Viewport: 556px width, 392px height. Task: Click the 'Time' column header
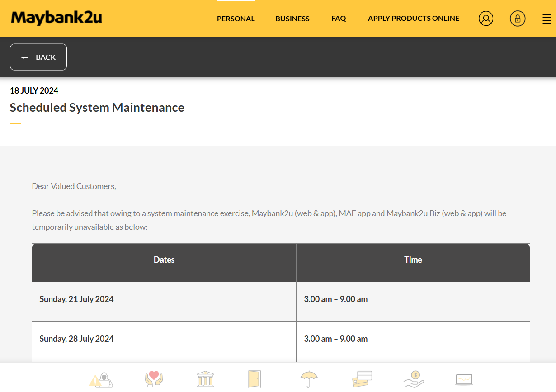click(413, 263)
